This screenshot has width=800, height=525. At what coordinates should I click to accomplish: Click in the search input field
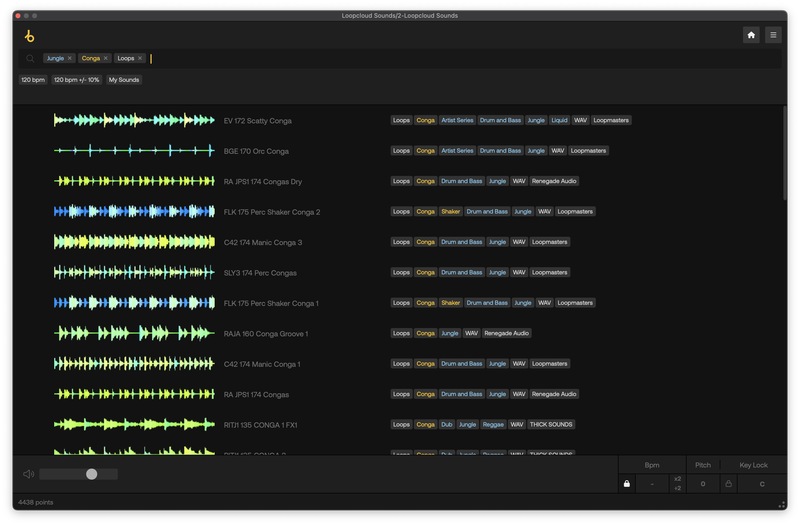click(400, 59)
